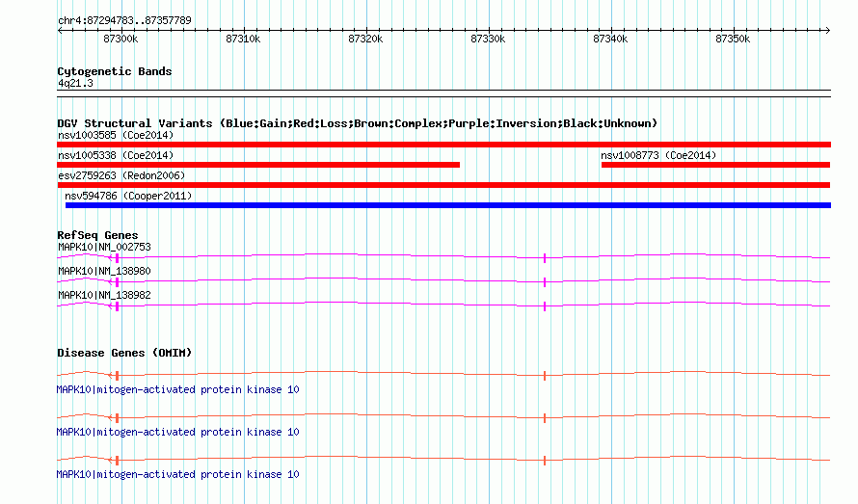Click the third OMIM MAPK10 exon arrow near 87300k
Viewport: 858px width, 504px height.
(x=115, y=461)
